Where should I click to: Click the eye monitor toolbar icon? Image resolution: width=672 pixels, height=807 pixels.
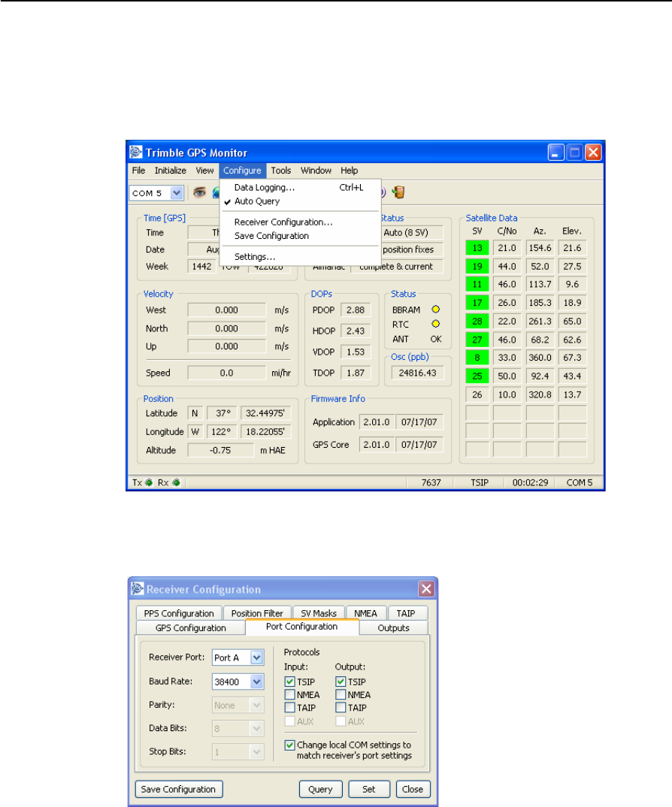coord(199,192)
